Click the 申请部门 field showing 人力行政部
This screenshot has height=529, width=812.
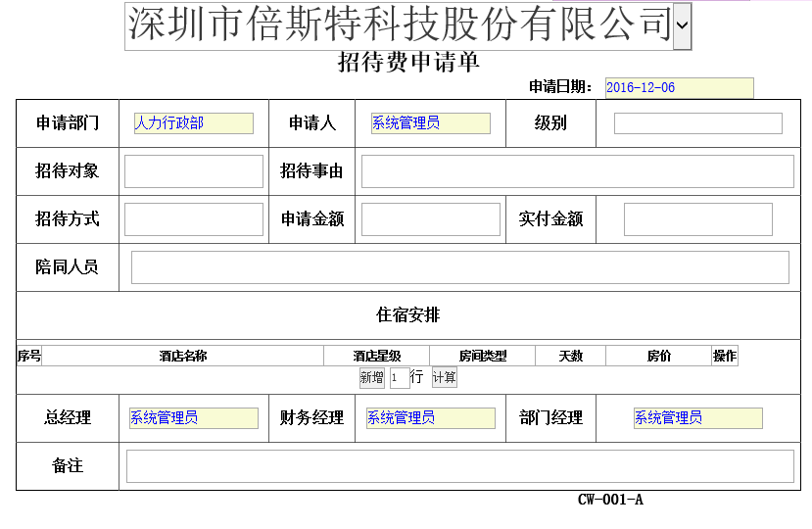[194, 123]
